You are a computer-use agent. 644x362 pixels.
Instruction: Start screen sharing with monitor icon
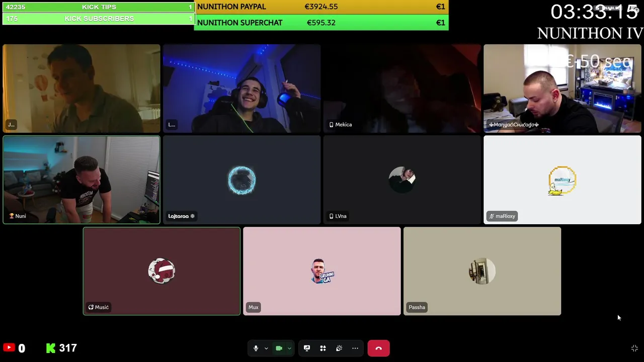pos(307,348)
